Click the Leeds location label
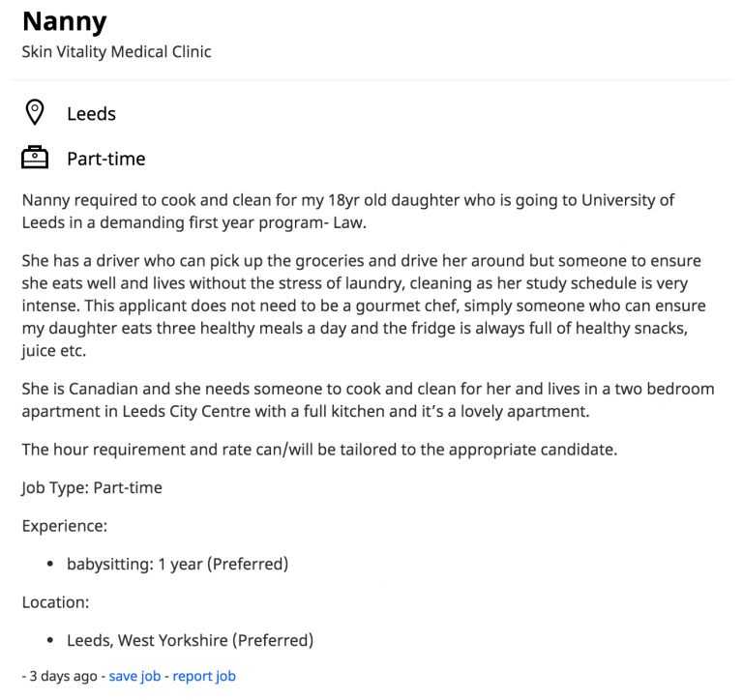 click(x=91, y=114)
